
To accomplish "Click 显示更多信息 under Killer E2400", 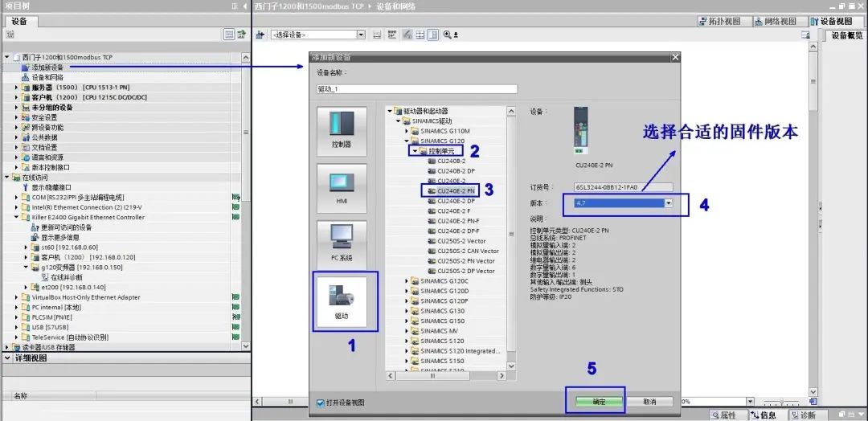I will click(59, 237).
